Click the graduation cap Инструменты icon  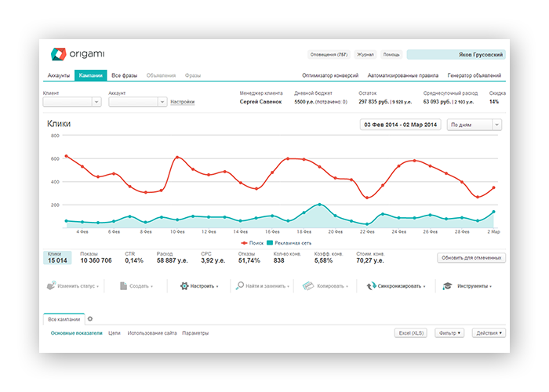447,286
